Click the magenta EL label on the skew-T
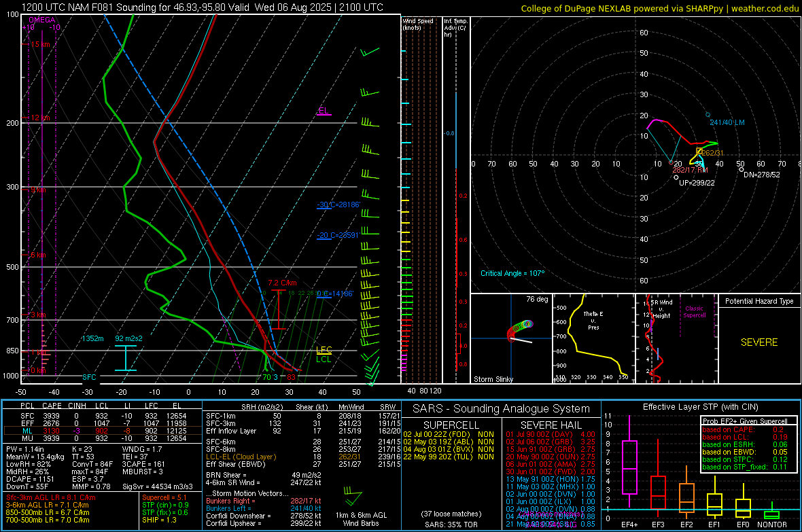802x532 pixels. coord(324,111)
